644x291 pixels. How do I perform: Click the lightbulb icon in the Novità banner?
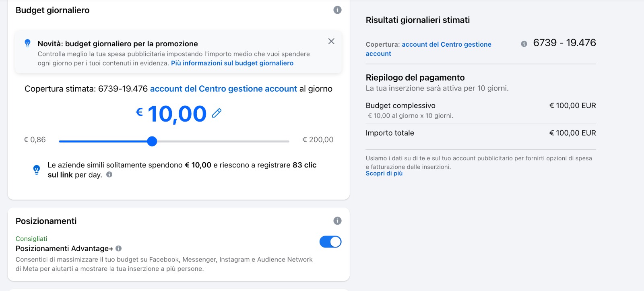click(27, 43)
